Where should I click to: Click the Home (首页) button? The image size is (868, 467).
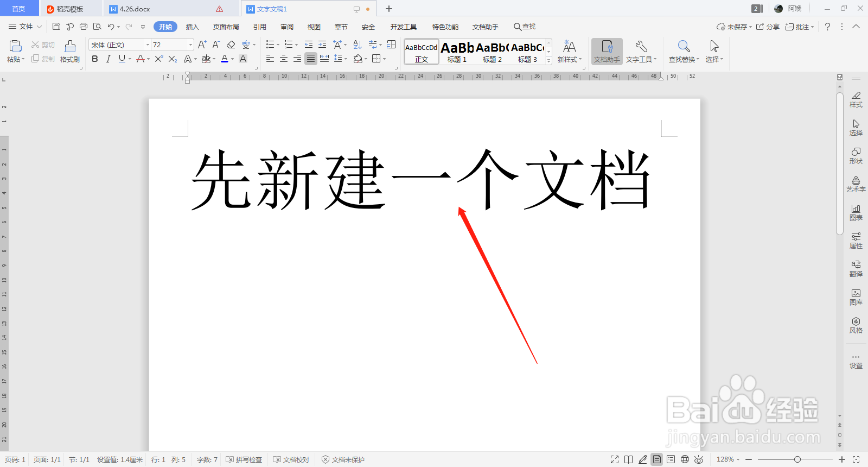point(19,9)
